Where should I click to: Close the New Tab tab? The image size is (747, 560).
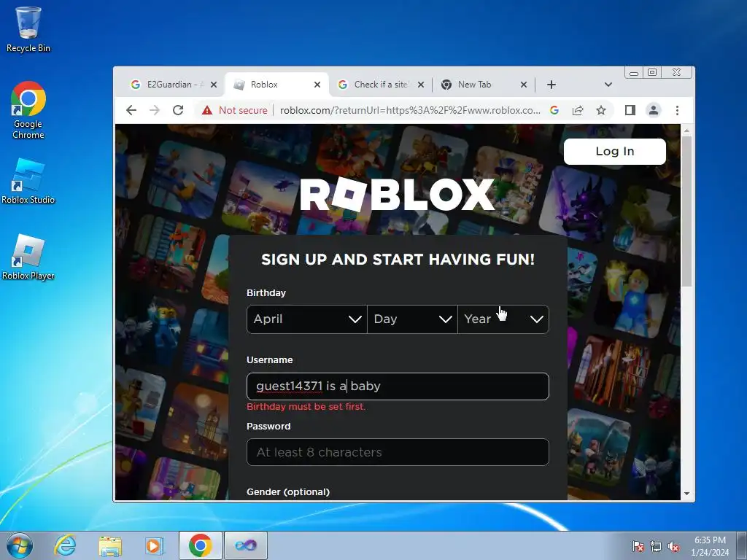tap(524, 85)
